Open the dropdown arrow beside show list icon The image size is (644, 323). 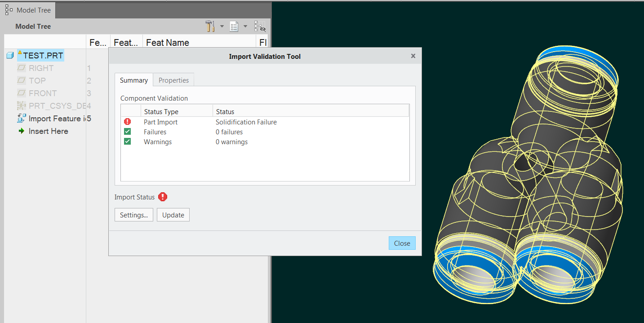[x=245, y=26]
